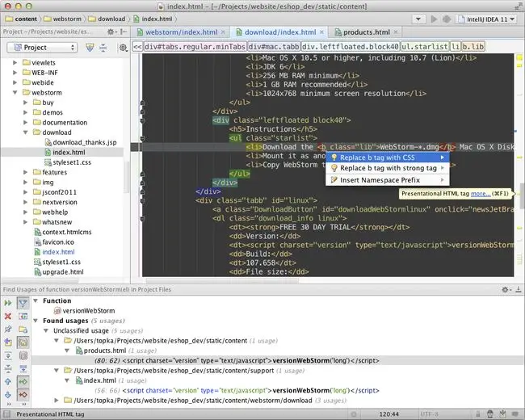This screenshot has width=525, height=420.
Task: Close the webstorm/index.html tab
Action: click(223, 32)
